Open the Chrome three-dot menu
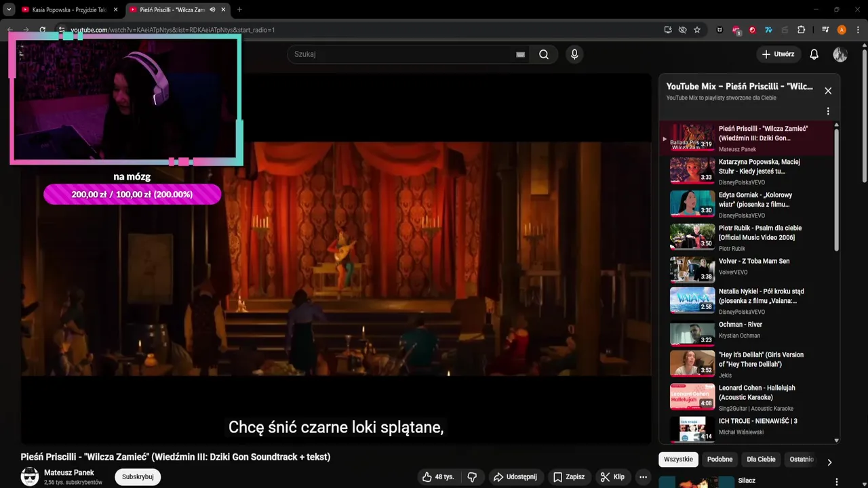 click(x=858, y=30)
